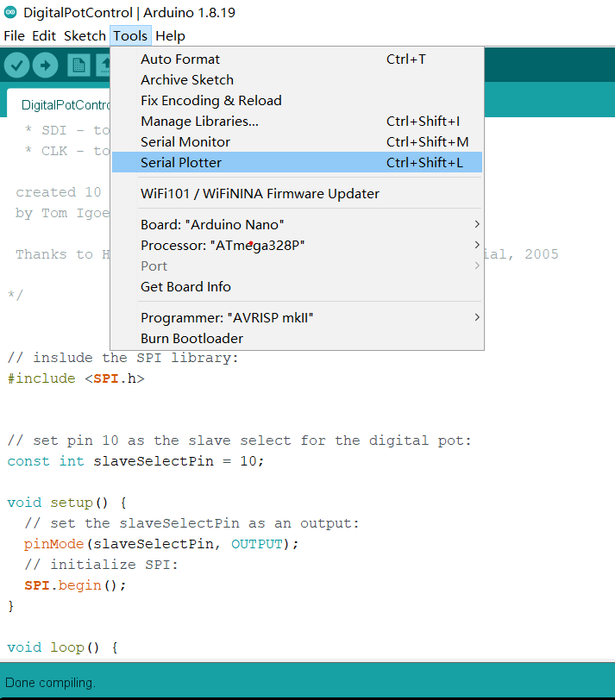
Task: Open Manage Libraries from the menu
Action: point(199,122)
